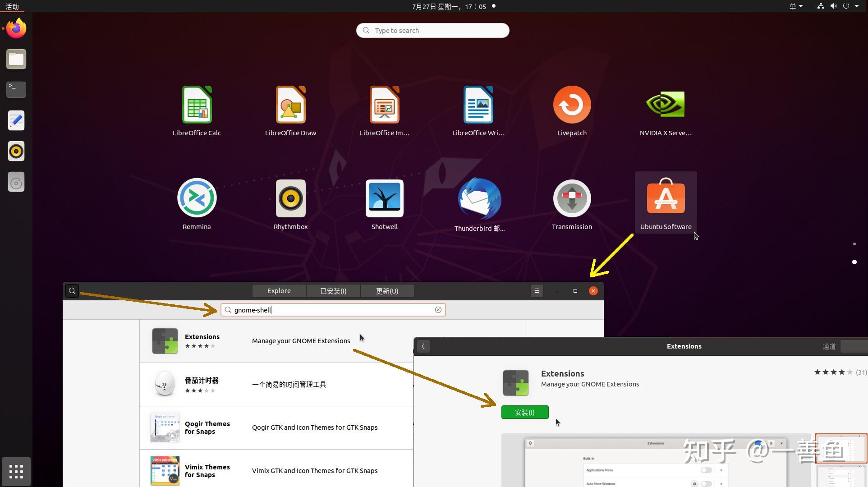Toggle Ubuntu Software search bar
This screenshot has height=487, width=868.
coord(72,290)
